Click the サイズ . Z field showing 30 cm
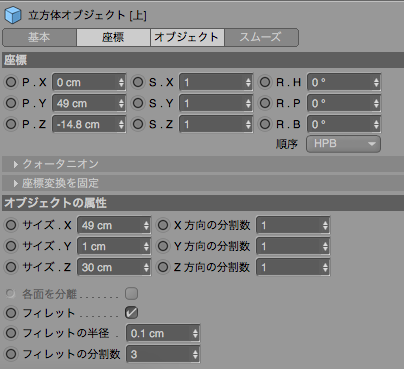Screen dimensions: 404x369 pos(114,267)
